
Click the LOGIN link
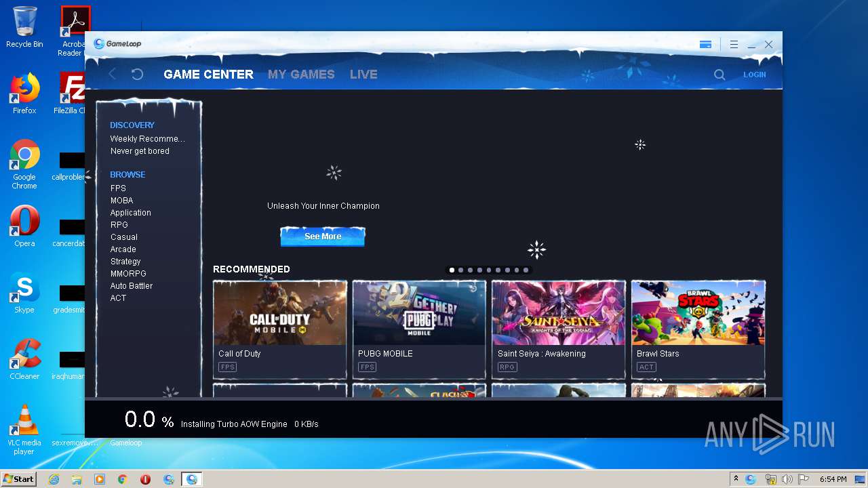[x=754, y=75]
